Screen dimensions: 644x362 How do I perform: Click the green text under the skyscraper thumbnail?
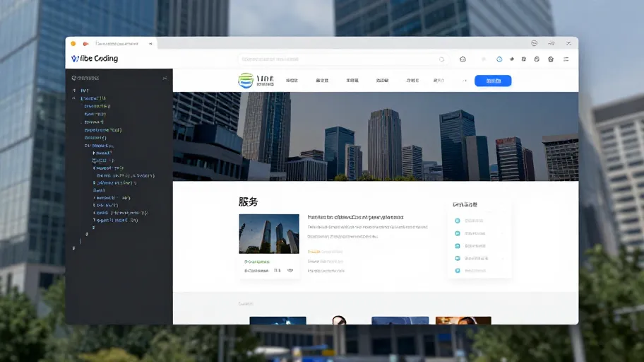pyautogui.click(x=257, y=262)
